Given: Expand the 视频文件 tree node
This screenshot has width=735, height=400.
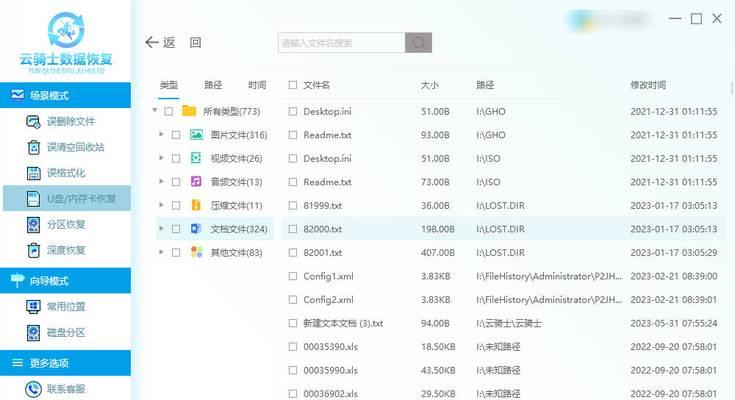Looking at the screenshot, I should (161, 158).
